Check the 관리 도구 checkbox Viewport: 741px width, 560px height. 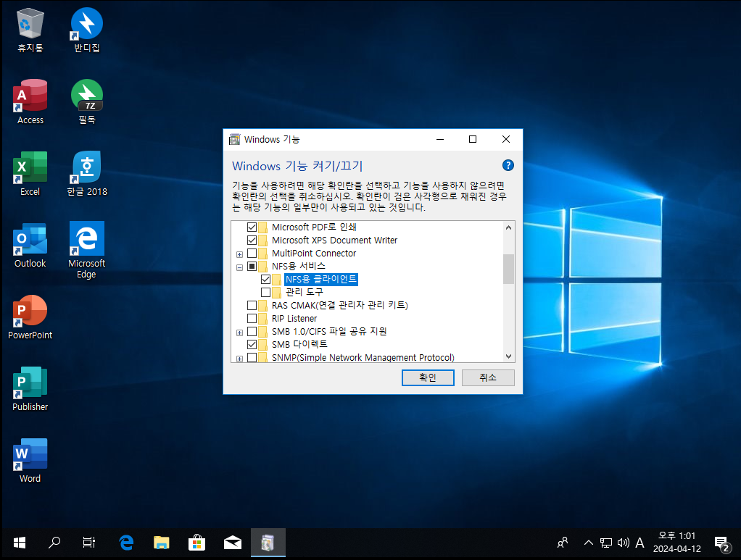coord(265,292)
